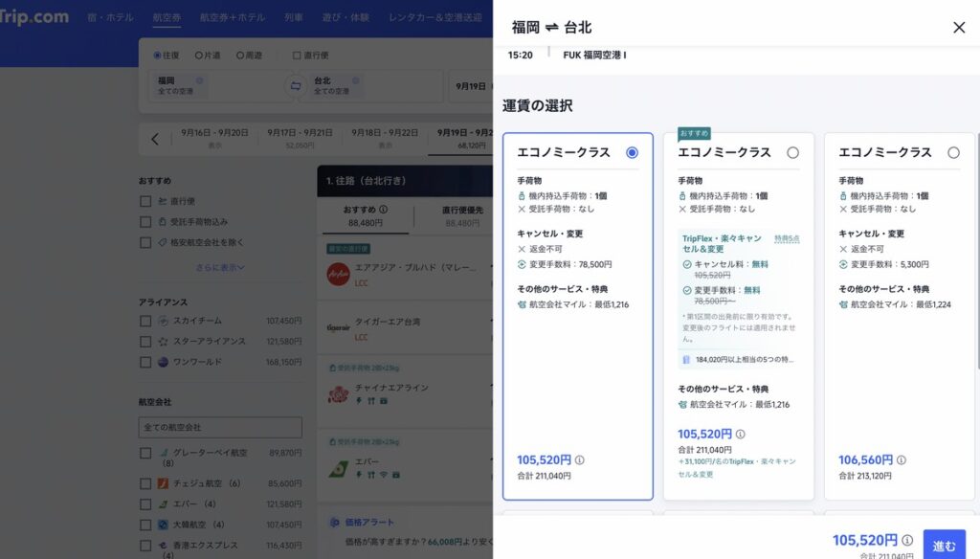Click the 進む proceed button
980x559 pixels.
tap(944, 545)
